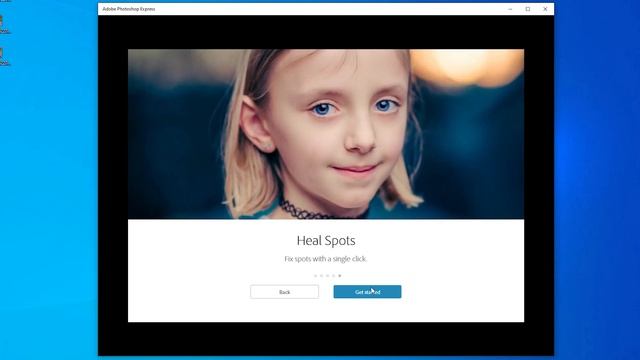Click 'Fix spots with a single click.' text

[326, 259]
